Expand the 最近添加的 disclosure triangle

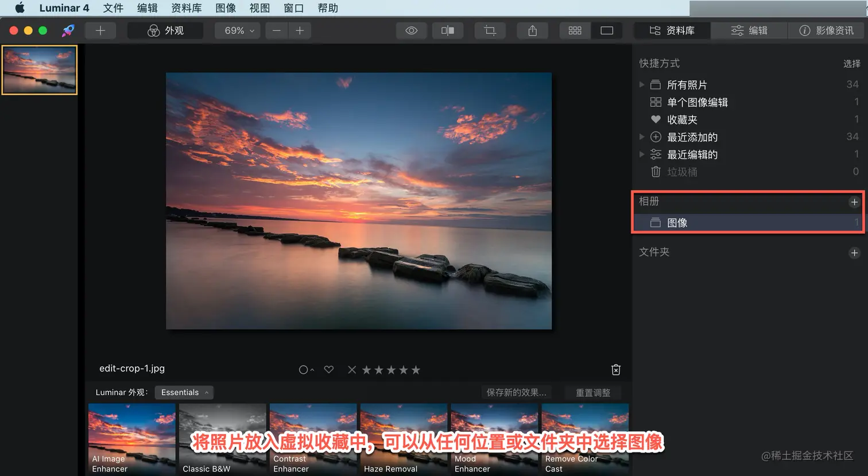pyautogui.click(x=642, y=137)
